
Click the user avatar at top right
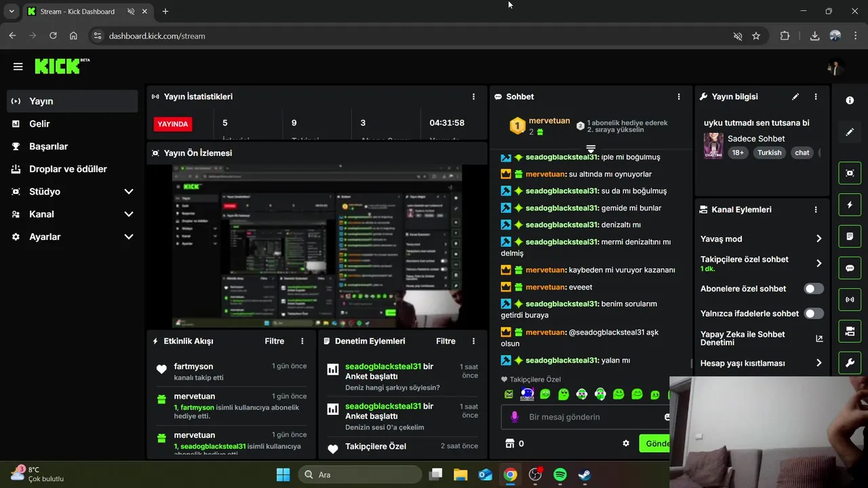[x=835, y=67]
